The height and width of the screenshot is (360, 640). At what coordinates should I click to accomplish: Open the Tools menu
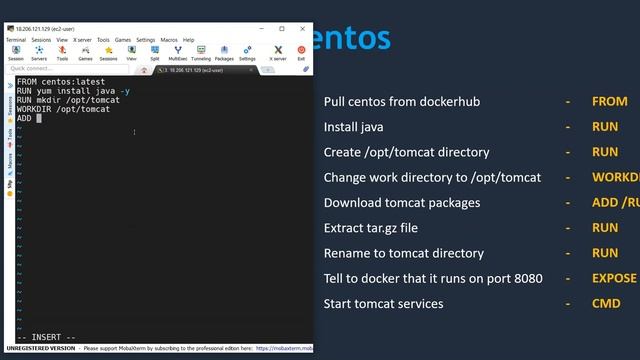(103, 40)
